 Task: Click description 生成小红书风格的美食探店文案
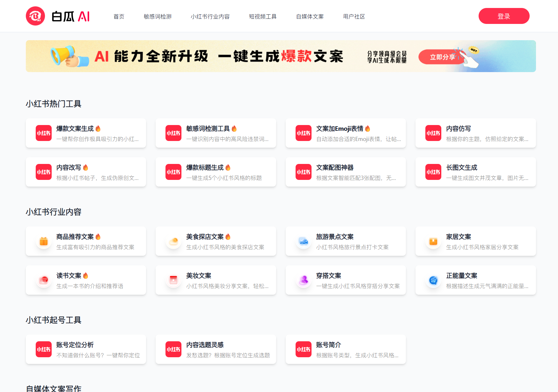pyautogui.click(x=225, y=247)
